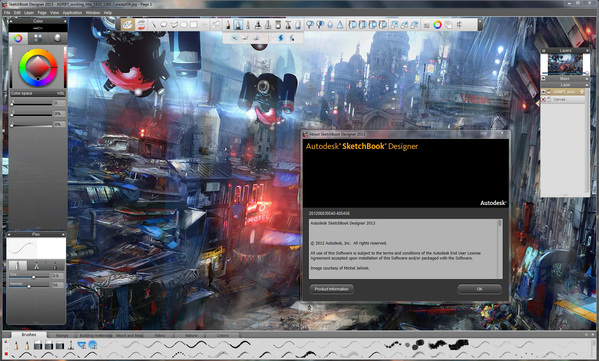Screen dimensions: 599x361
Task: Click the highlighted pen tool in toolbar
Action: click(x=238, y=25)
